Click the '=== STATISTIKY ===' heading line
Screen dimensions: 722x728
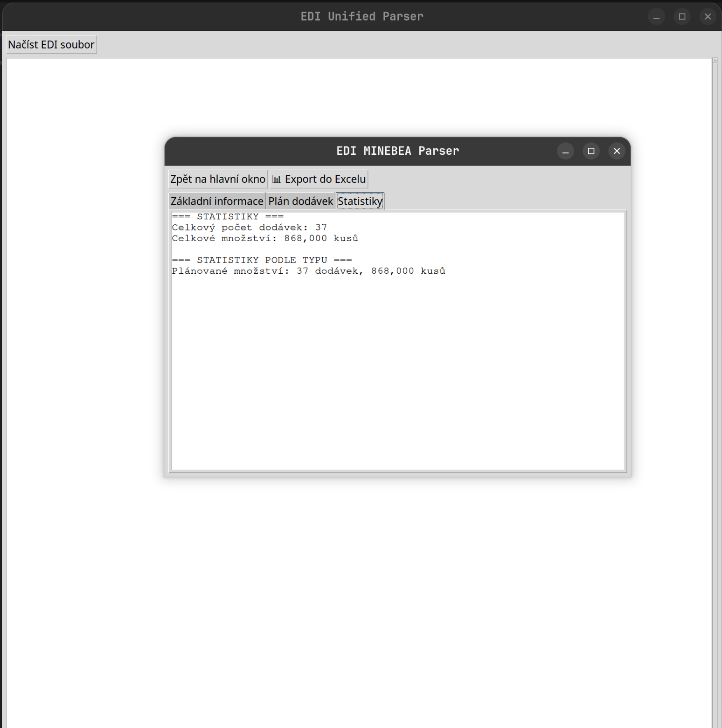[x=228, y=216]
